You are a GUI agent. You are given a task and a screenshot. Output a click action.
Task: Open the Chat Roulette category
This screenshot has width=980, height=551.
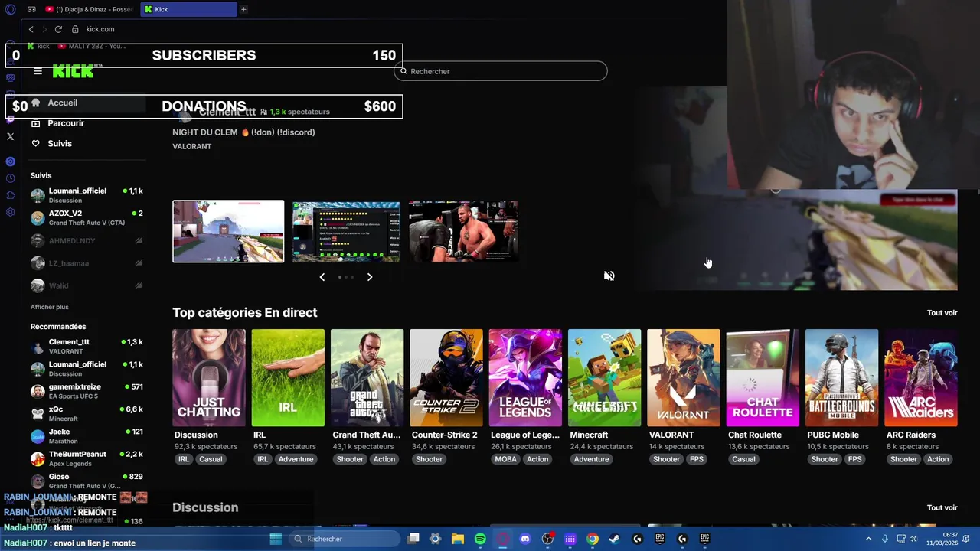pos(763,377)
